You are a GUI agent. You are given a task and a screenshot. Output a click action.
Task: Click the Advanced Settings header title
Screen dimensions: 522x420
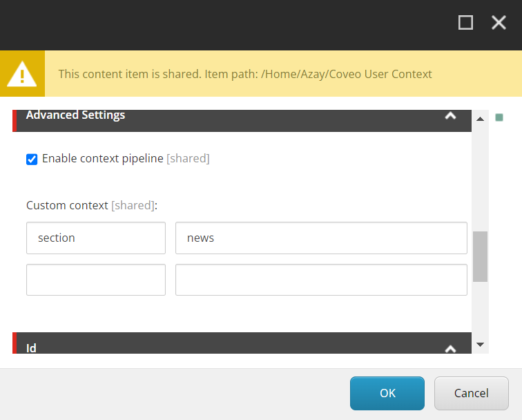(75, 115)
